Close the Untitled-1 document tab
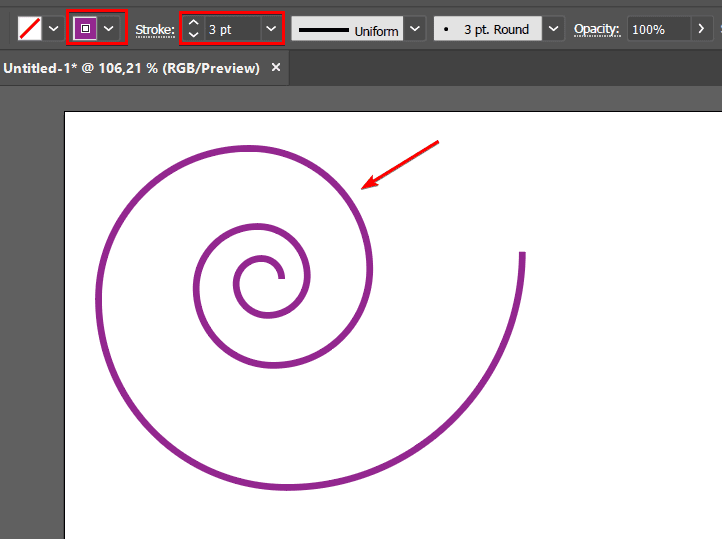This screenshot has height=539, width=722. [277, 68]
